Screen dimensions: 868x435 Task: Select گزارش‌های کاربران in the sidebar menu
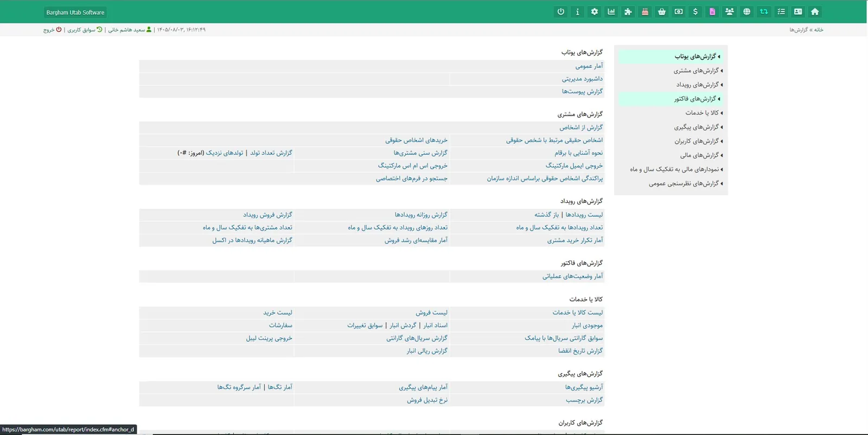pyautogui.click(x=699, y=141)
